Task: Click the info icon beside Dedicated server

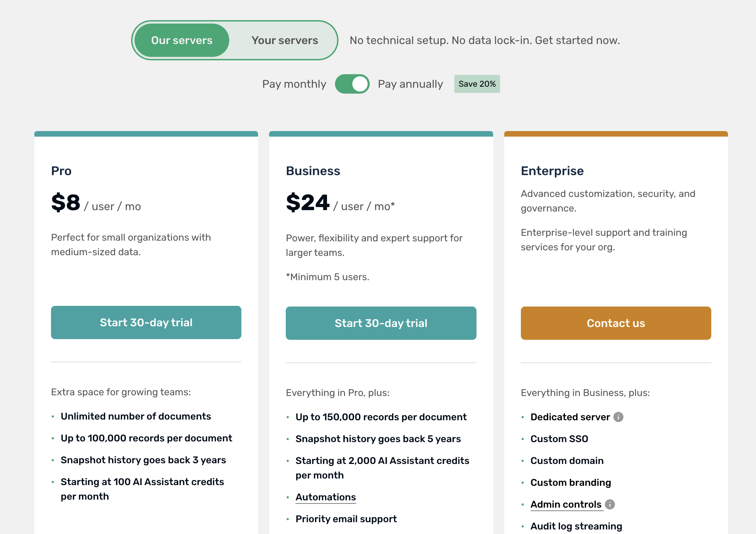Action: [618, 417]
